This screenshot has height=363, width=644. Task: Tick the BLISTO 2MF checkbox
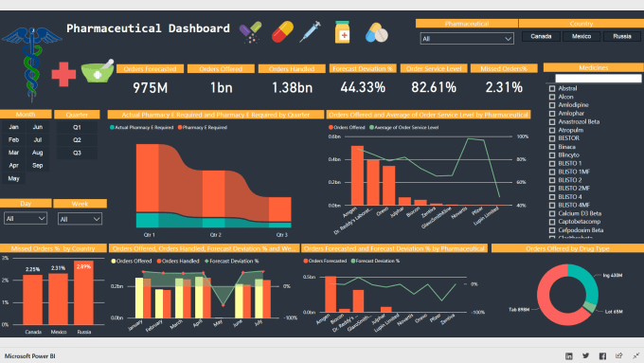click(552, 189)
